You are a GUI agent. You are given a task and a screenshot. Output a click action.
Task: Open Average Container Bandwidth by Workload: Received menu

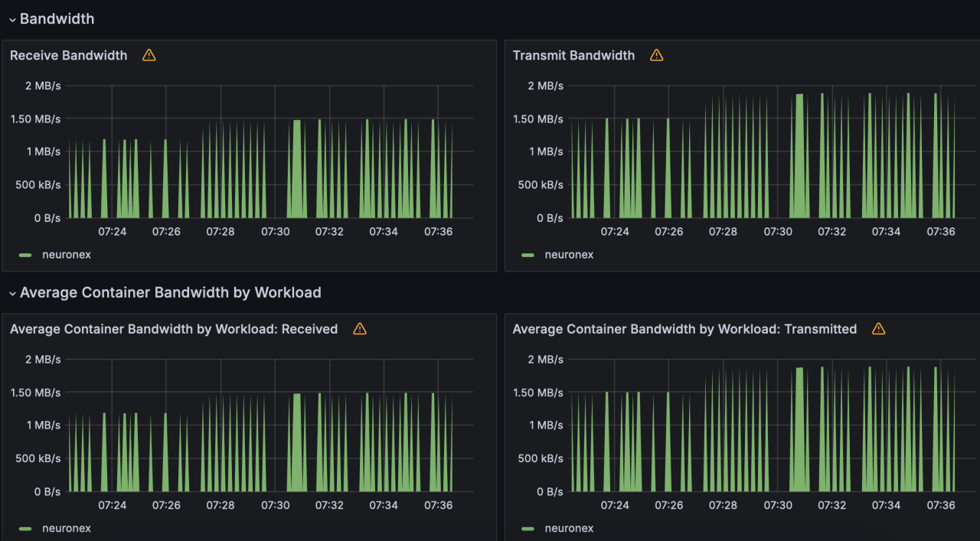pyautogui.click(x=174, y=329)
